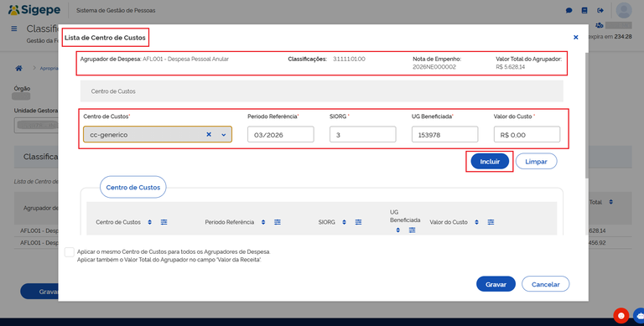Close the Lista de Centro de Custos dialog

click(576, 38)
